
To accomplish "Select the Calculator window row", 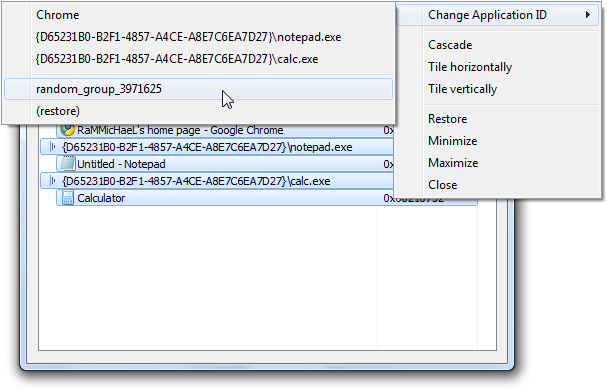I will (x=267, y=198).
